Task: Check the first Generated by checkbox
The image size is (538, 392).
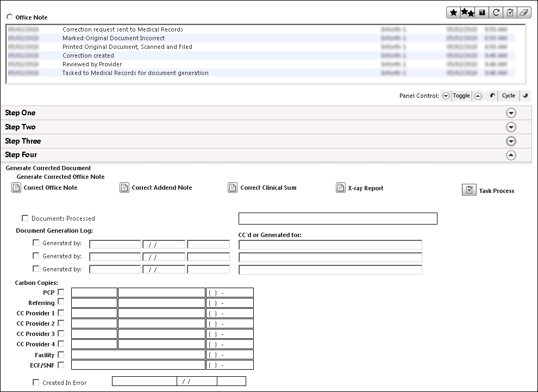Action: coord(36,242)
